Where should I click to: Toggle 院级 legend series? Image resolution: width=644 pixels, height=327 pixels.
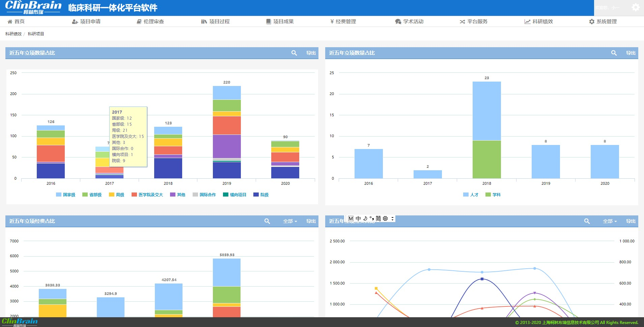pyautogui.click(x=261, y=195)
